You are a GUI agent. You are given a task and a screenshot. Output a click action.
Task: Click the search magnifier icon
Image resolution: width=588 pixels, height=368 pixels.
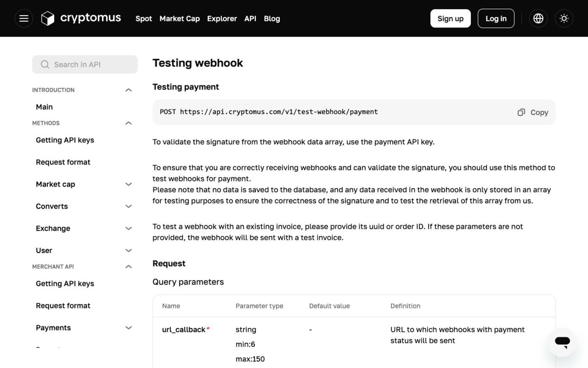[45, 64]
